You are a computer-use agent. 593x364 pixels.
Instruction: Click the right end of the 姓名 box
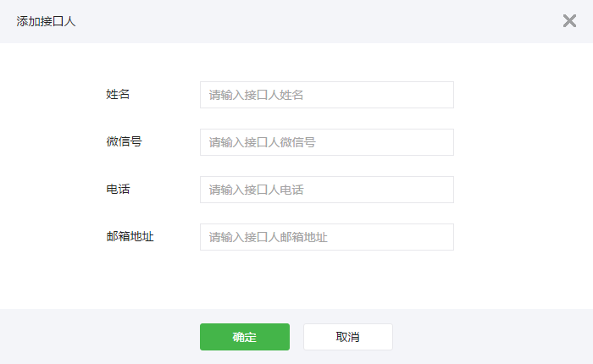click(x=446, y=95)
